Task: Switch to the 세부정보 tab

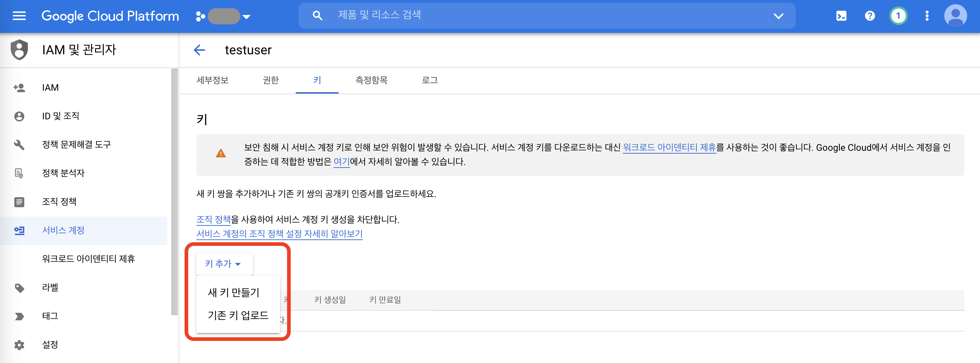Action: tap(212, 80)
